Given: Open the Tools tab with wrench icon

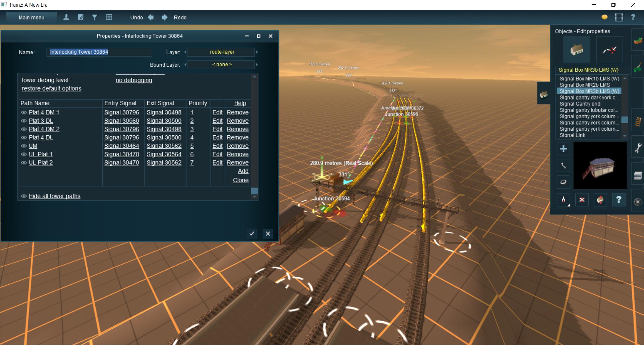Looking at the screenshot, I should pos(638,148).
